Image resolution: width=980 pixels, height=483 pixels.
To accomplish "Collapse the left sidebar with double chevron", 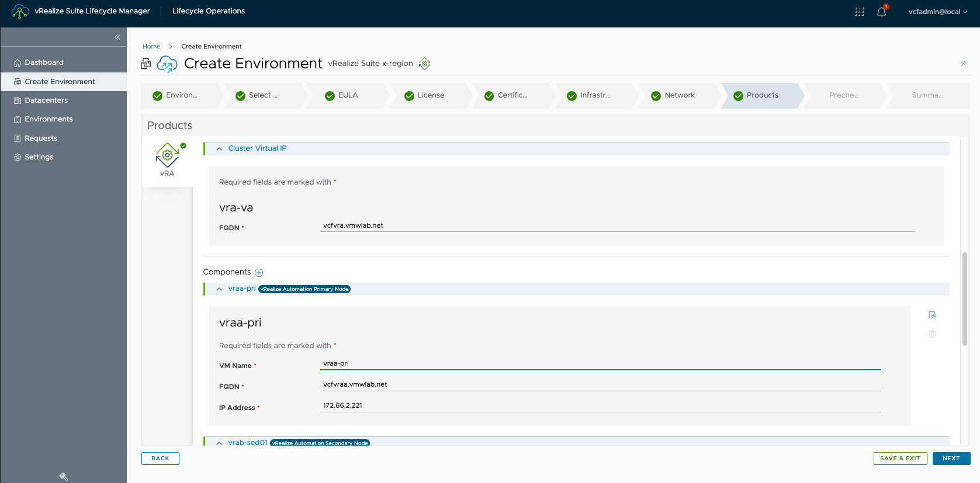I will (x=117, y=37).
